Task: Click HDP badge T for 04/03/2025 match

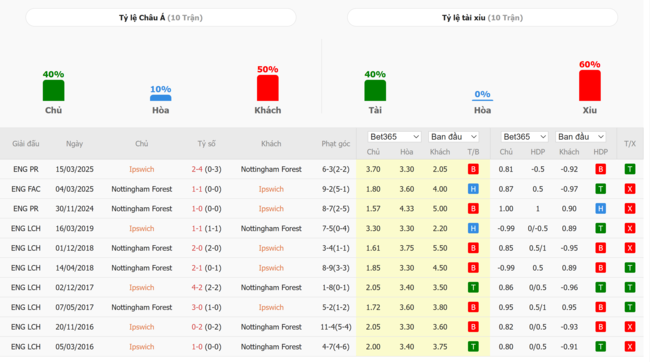Action: (x=600, y=189)
